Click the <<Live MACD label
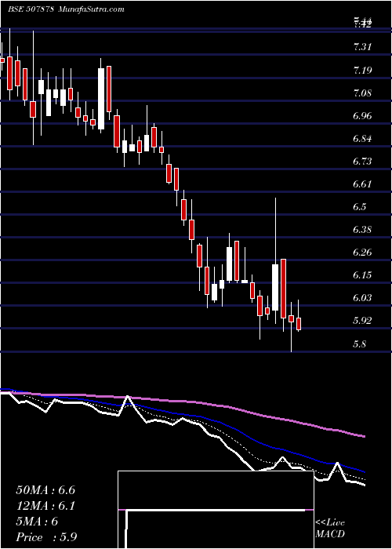Image resolution: width=392 pixels, height=549 pixels. tap(330, 528)
